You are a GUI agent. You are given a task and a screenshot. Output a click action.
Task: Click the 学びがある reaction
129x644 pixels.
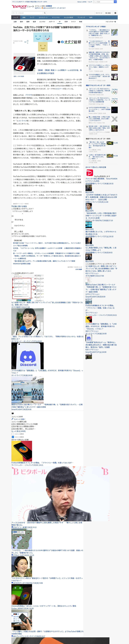pyautogui.click(x=19, y=219)
